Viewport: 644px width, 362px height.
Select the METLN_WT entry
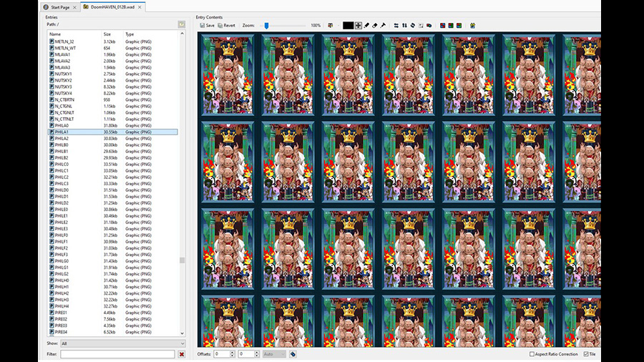[x=113, y=48]
